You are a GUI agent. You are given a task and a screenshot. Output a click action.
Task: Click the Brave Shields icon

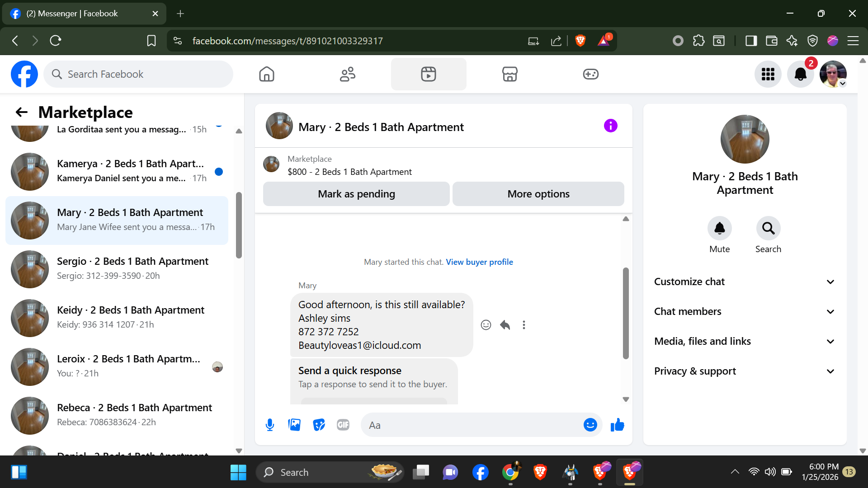coord(580,41)
